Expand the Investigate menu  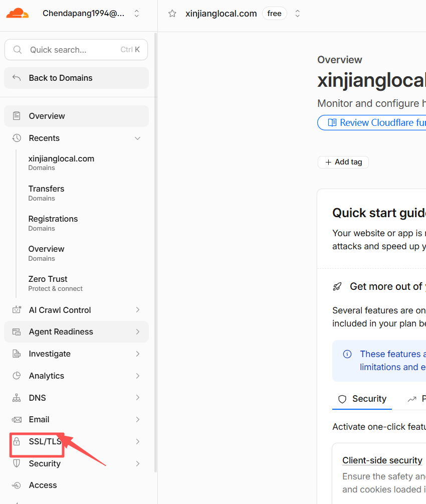click(x=137, y=354)
